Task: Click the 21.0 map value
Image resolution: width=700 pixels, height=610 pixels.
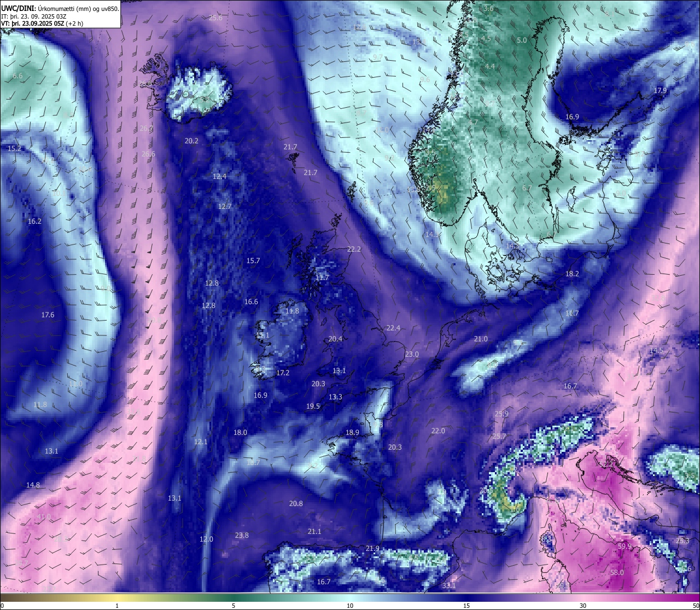Action: pos(481,339)
